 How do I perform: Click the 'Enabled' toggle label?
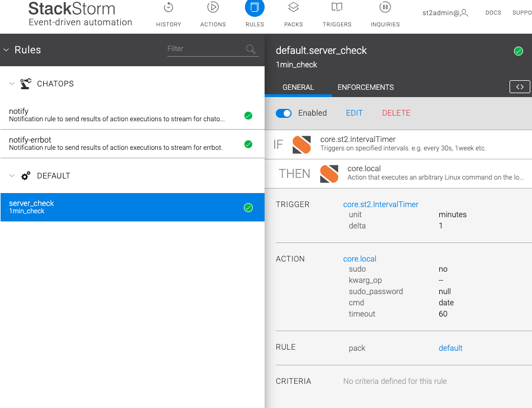click(x=312, y=113)
